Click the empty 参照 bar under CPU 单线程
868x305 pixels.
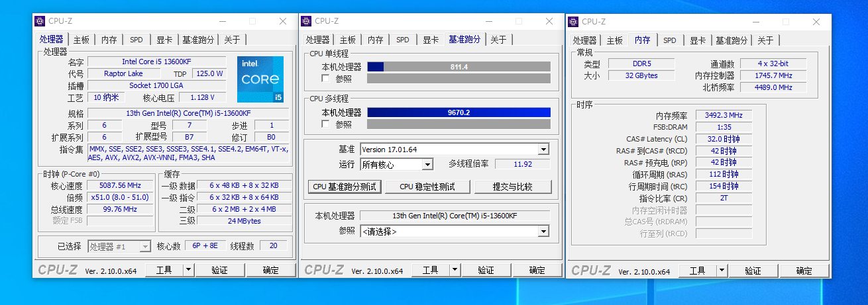point(459,79)
